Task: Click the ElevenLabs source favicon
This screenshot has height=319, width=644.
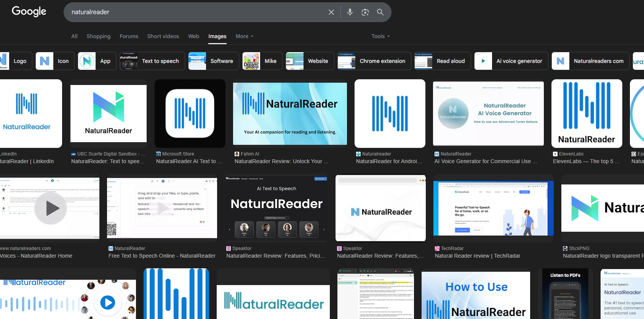Action: pos(555,154)
